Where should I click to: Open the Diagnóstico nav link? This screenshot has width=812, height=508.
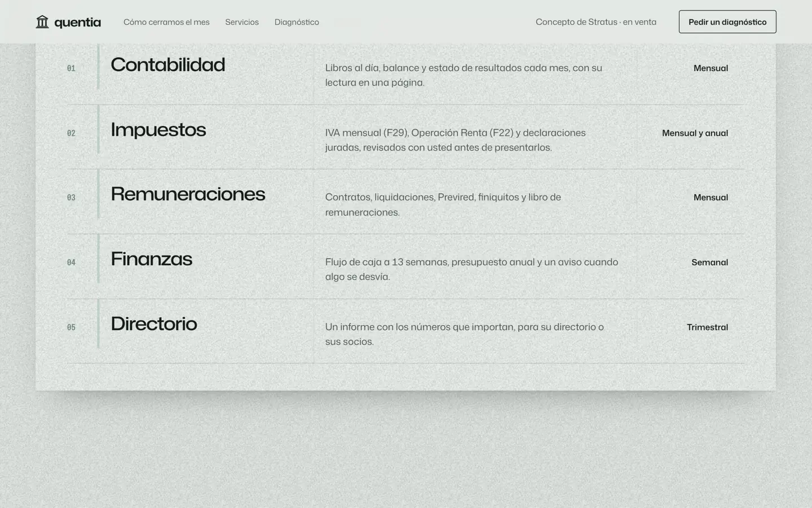pyautogui.click(x=297, y=22)
